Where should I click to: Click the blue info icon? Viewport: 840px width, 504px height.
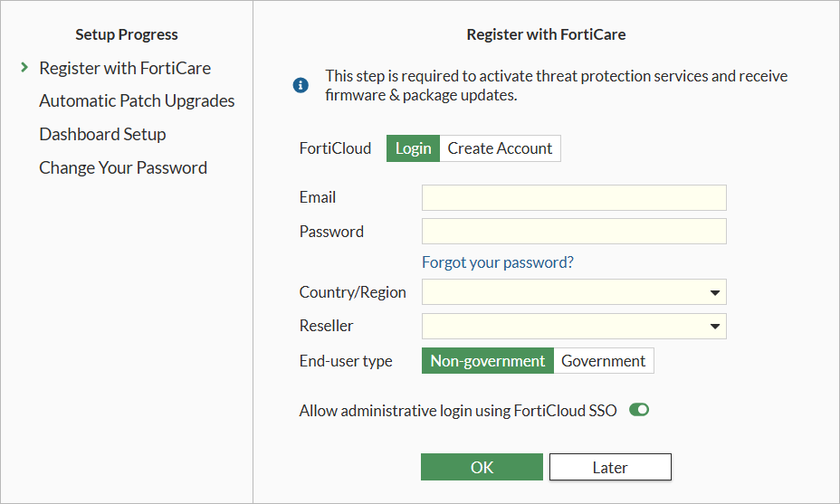click(x=301, y=85)
